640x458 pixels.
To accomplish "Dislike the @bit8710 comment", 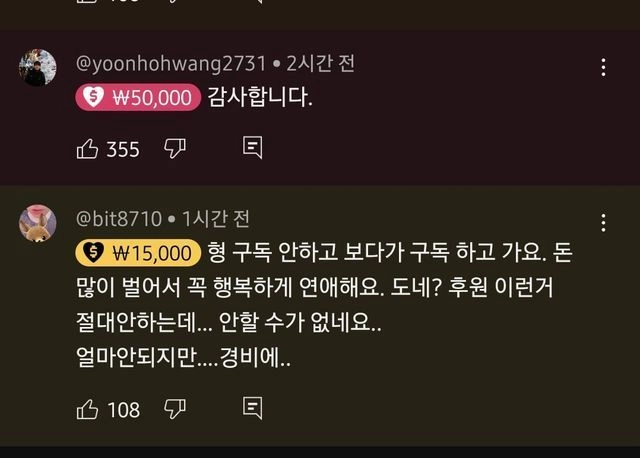I will (x=175, y=409).
